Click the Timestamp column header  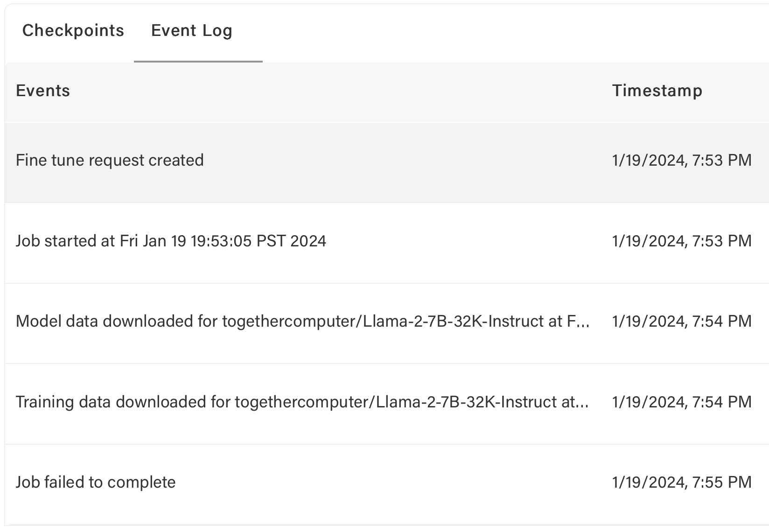click(657, 91)
